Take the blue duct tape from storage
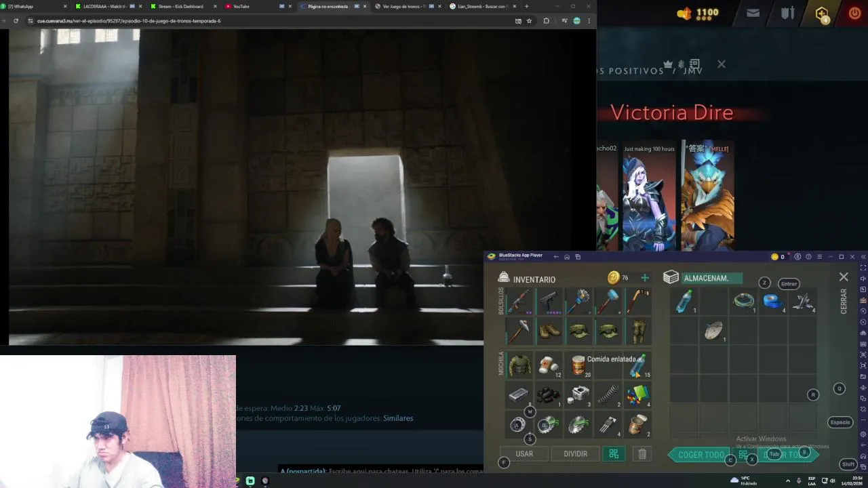The image size is (868, 488). [773, 301]
